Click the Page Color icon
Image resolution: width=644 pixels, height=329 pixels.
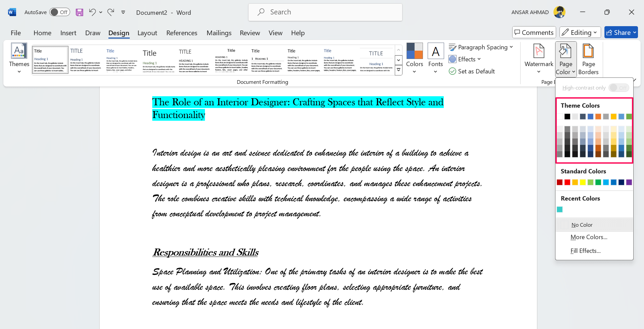(x=566, y=51)
